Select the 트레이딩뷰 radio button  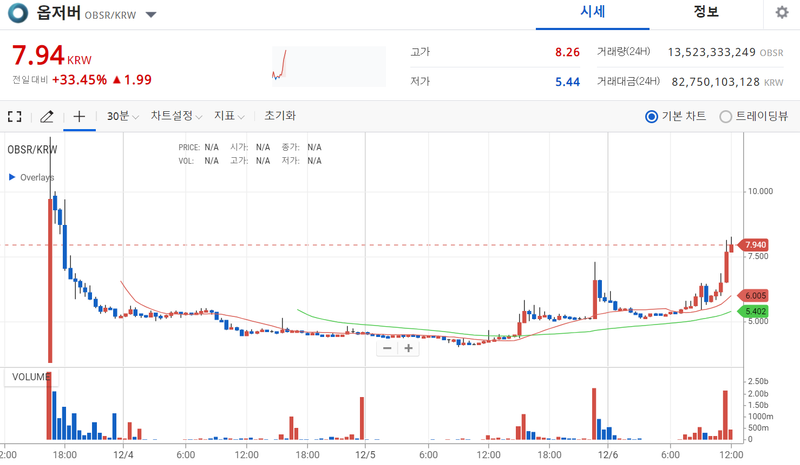coord(726,117)
